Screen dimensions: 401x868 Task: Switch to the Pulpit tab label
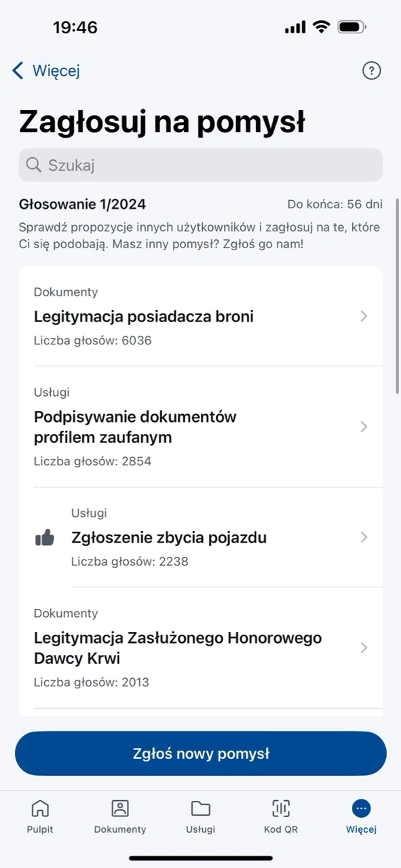point(40,829)
